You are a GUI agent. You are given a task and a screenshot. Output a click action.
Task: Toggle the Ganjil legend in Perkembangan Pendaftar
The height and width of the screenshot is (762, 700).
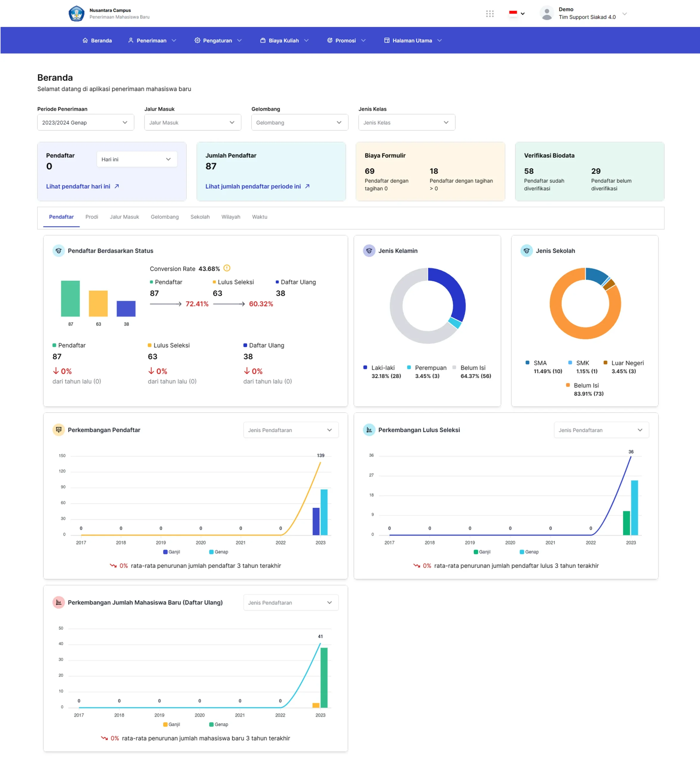(172, 552)
